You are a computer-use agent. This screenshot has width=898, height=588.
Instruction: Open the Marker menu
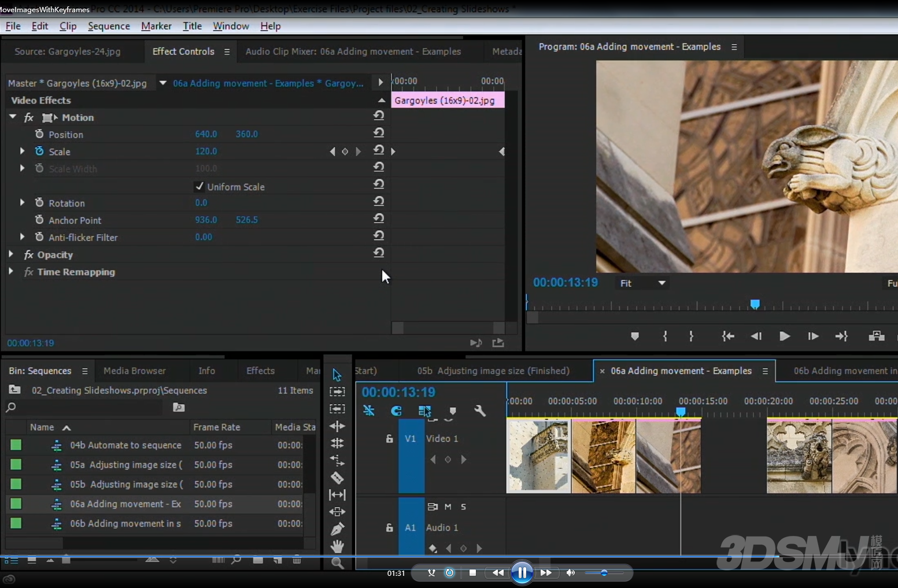156,26
